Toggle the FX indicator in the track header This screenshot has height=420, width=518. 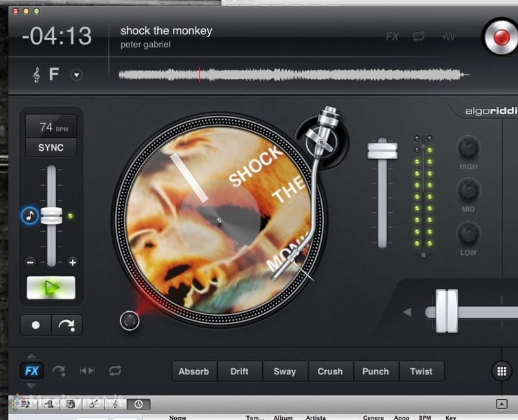point(392,36)
